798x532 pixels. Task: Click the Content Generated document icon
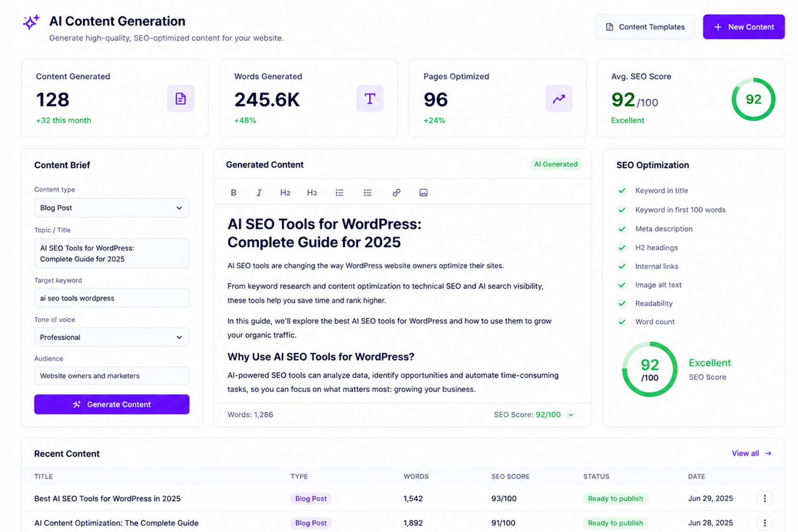180,98
